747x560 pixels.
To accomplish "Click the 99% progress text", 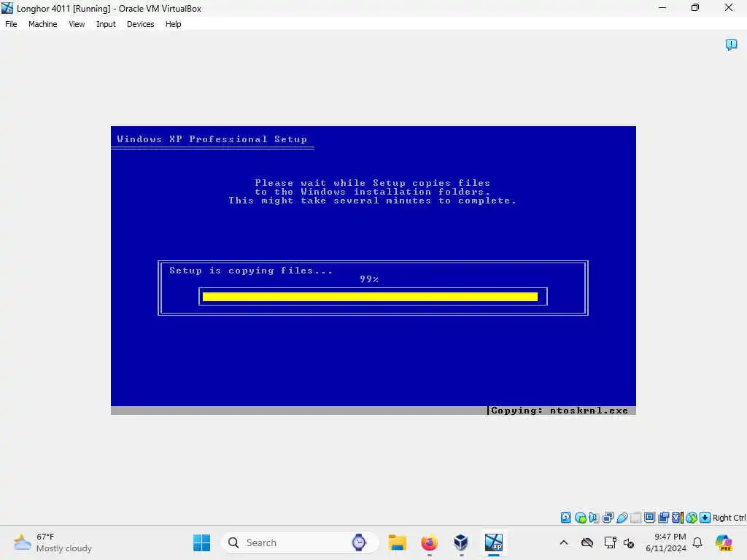I will point(369,279).
